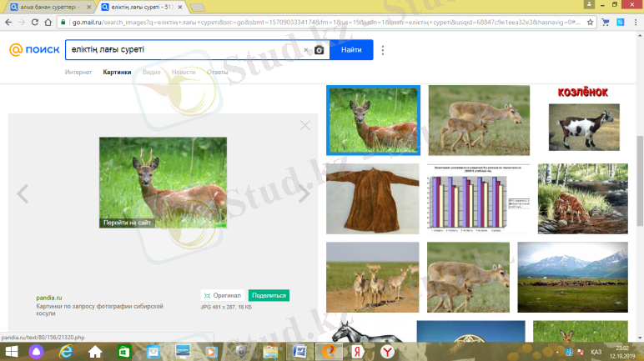Close the image preview panel

point(305,125)
